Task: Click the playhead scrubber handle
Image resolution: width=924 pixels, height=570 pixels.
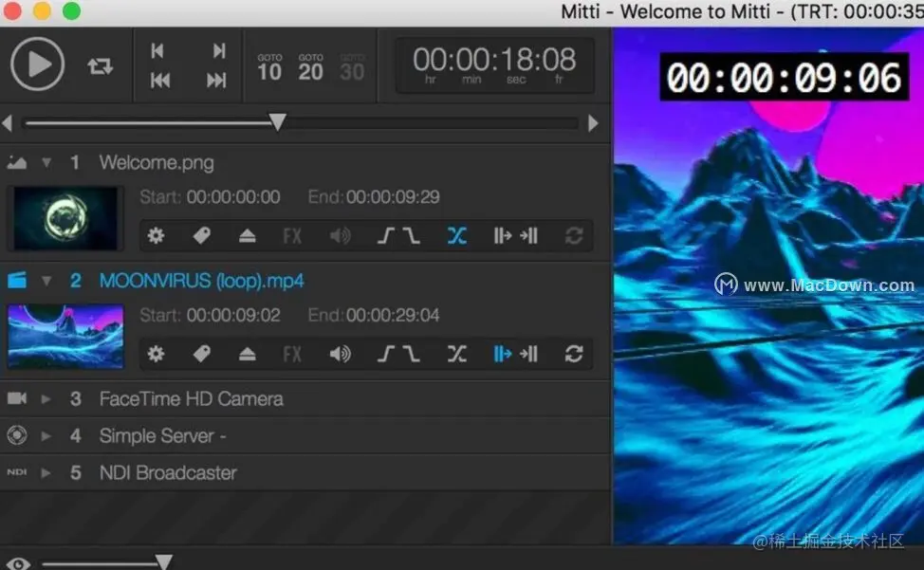Action: point(278,122)
